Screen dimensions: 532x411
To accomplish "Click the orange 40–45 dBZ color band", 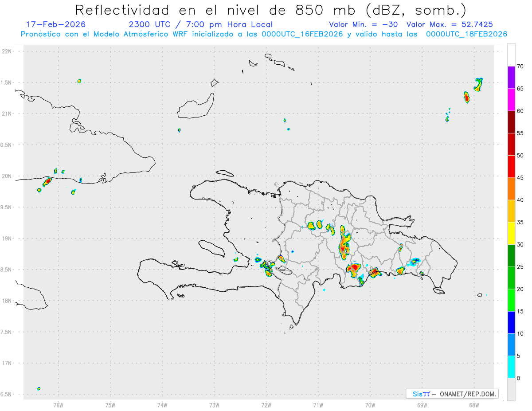I will (511, 189).
